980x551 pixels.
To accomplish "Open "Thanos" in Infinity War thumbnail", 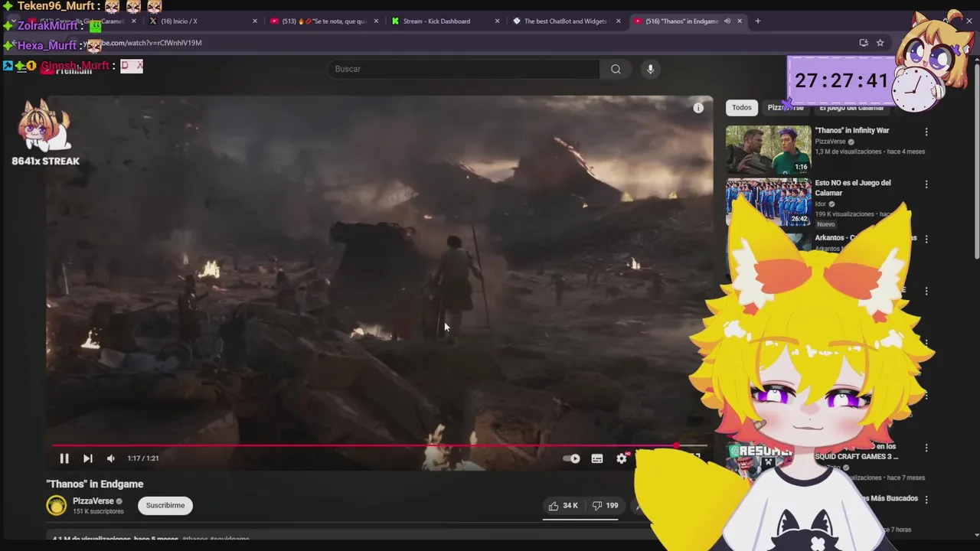I will (768, 149).
